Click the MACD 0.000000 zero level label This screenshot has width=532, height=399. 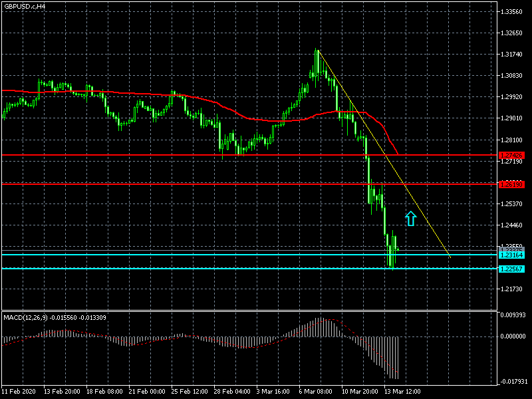[513, 336]
